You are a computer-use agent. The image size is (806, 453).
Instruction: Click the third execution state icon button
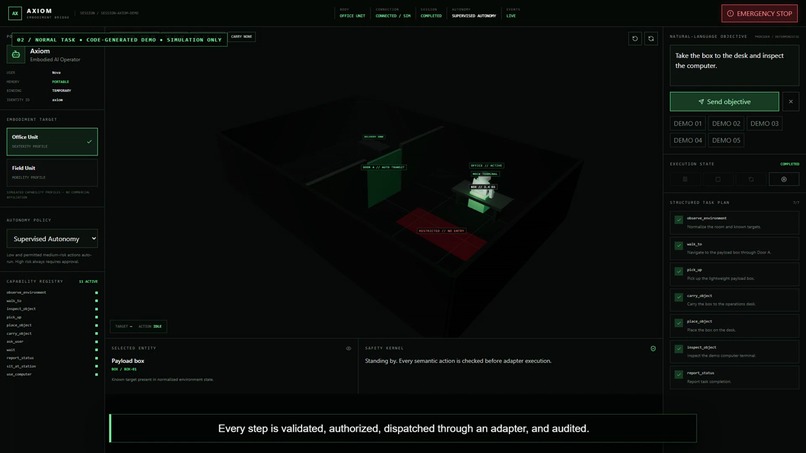coord(750,179)
